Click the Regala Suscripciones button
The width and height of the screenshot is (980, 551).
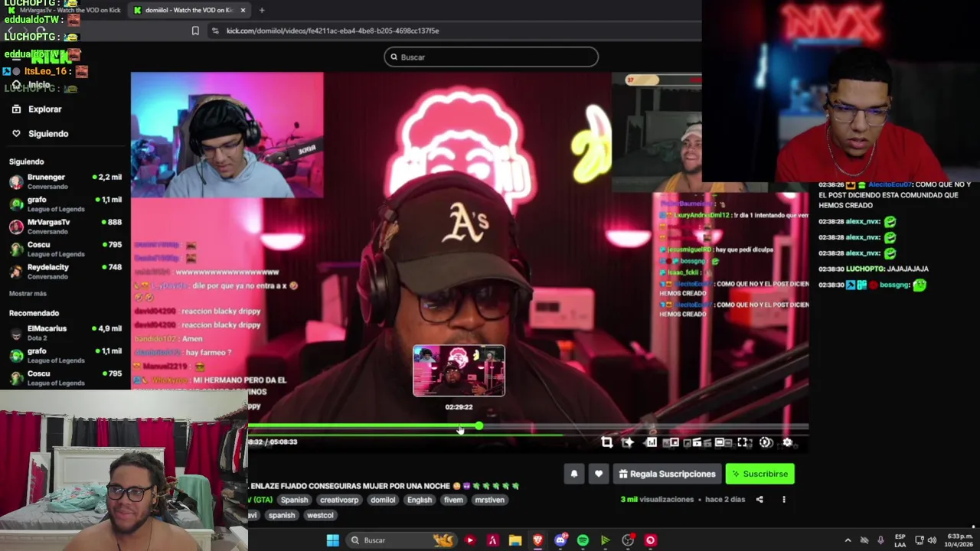coord(667,474)
